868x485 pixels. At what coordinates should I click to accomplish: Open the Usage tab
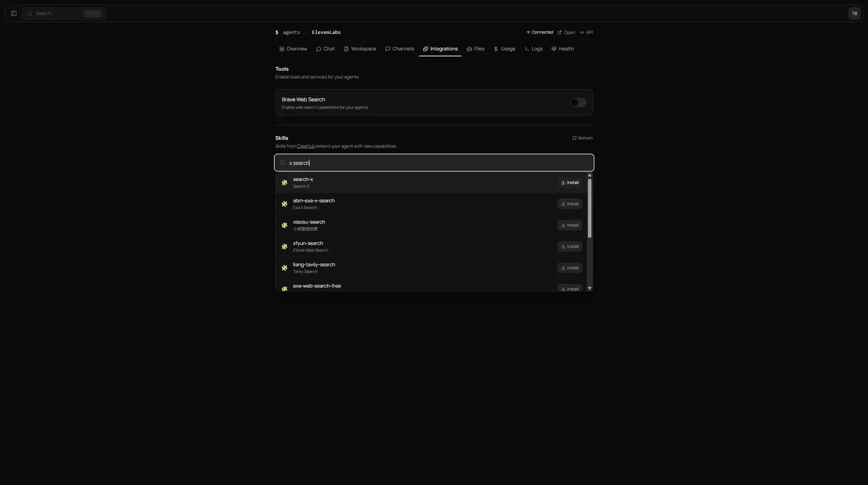point(504,49)
